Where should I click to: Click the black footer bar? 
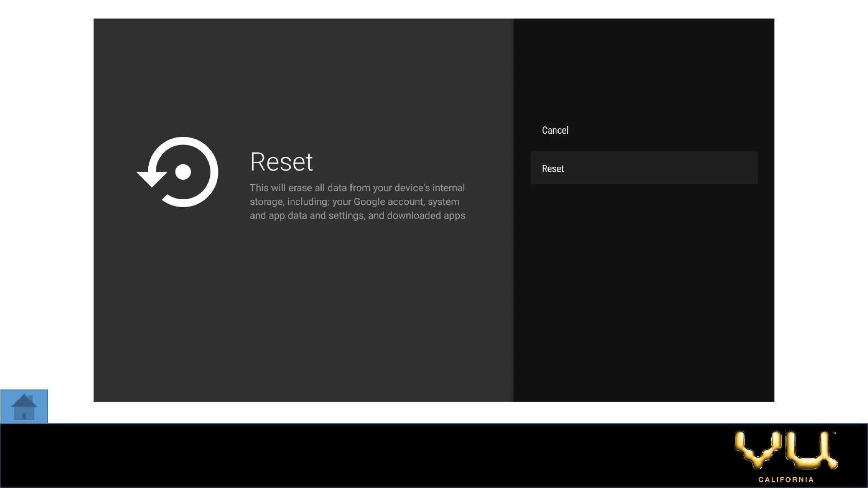[x=362, y=455]
